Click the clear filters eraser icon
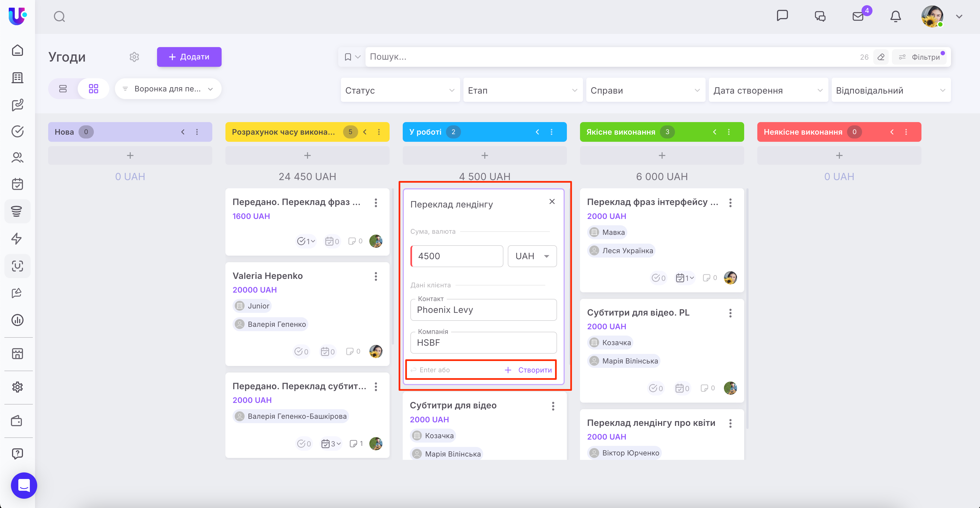 tap(881, 57)
